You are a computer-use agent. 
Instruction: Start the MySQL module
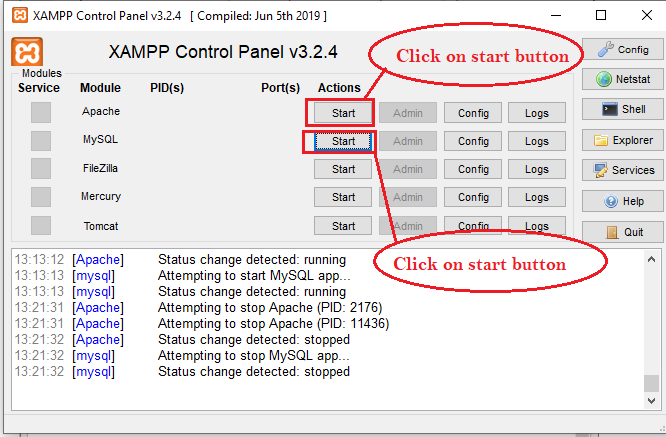coord(343,141)
